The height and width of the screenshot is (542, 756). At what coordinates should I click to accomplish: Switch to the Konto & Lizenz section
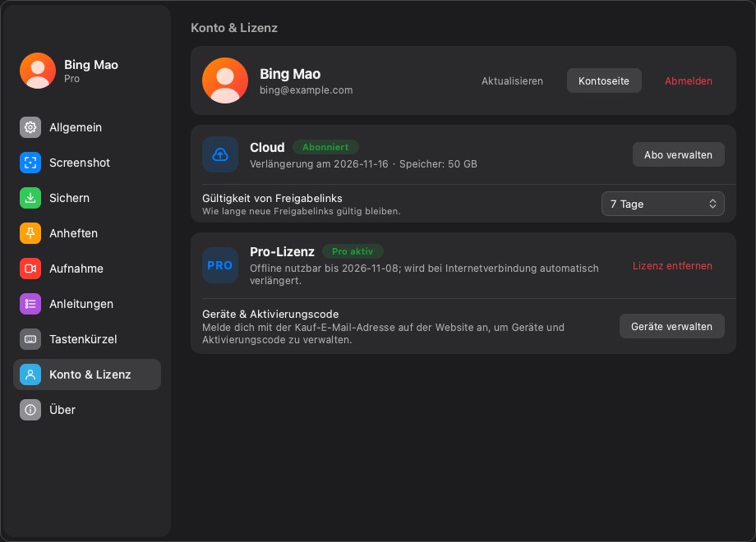(x=87, y=374)
